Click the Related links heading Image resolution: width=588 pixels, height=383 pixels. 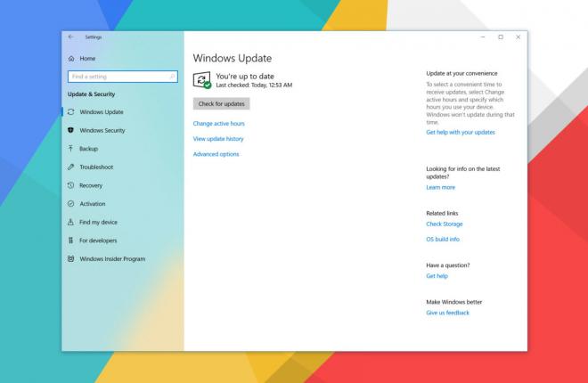(442, 213)
